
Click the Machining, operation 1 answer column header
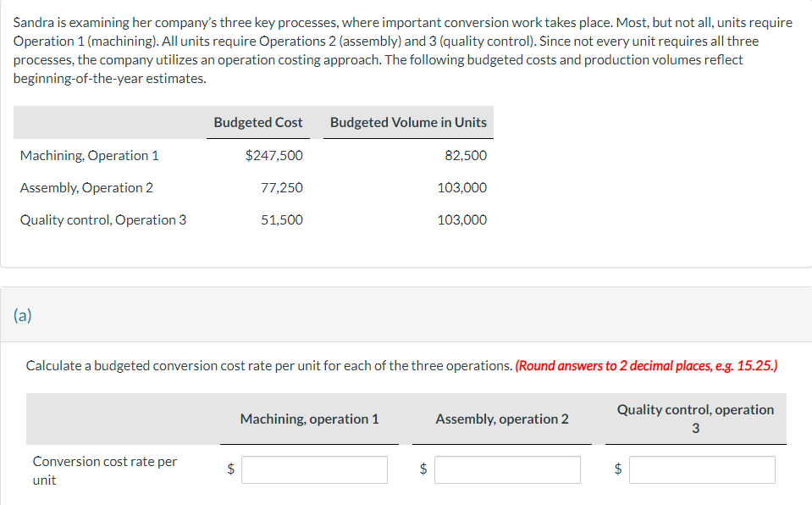tap(309, 419)
